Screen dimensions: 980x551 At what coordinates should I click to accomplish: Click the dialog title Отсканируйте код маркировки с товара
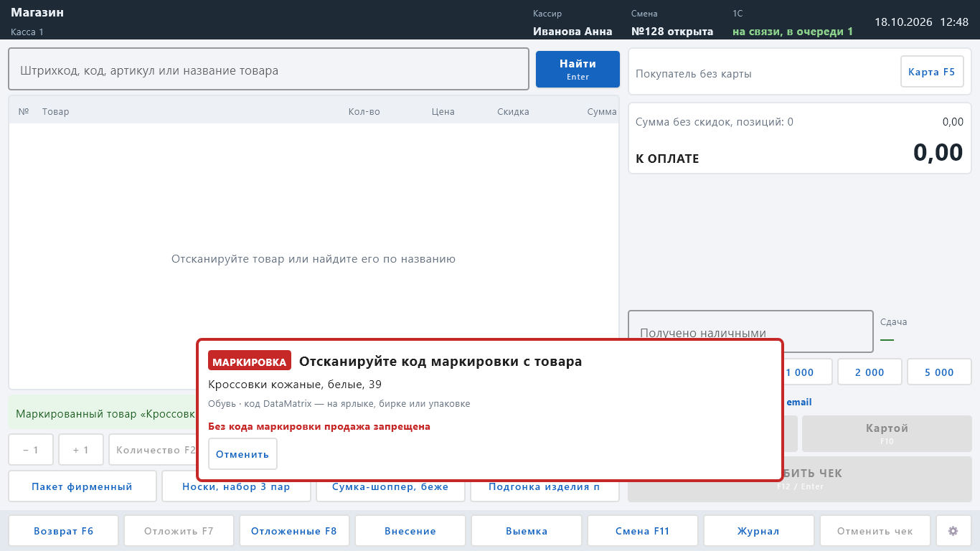440,362
